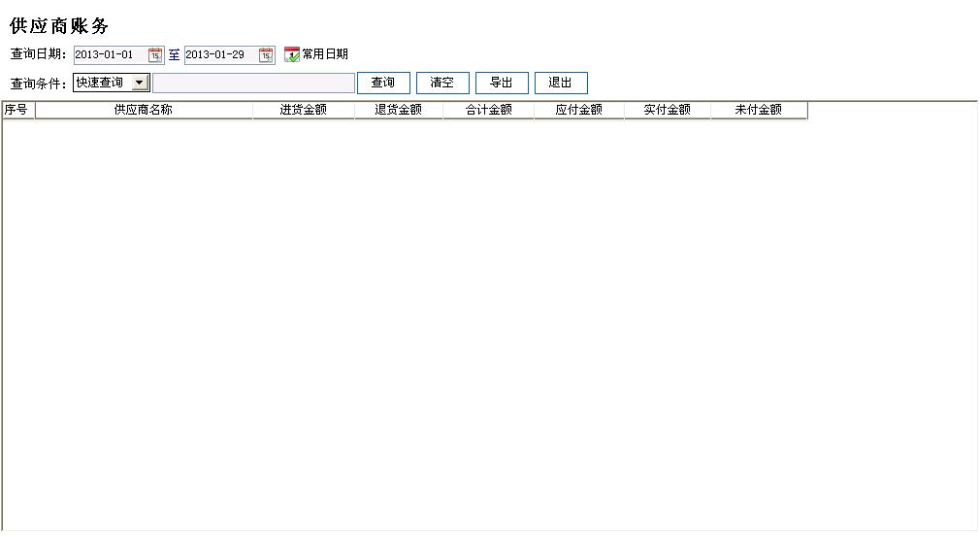The width and height of the screenshot is (980, 537).
Task: Click the 查询条件 label
Action: pos(38,84)
